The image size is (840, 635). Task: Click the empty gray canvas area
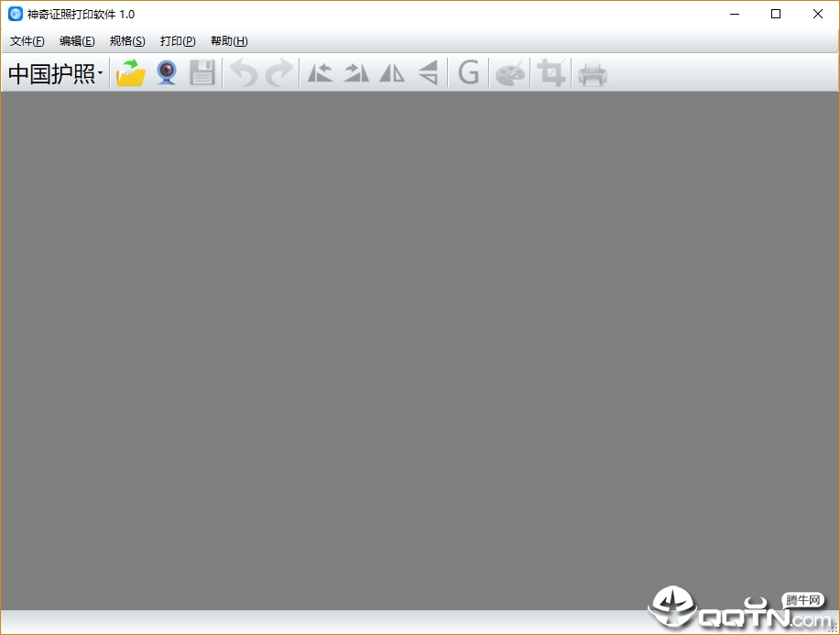(420, 350)
